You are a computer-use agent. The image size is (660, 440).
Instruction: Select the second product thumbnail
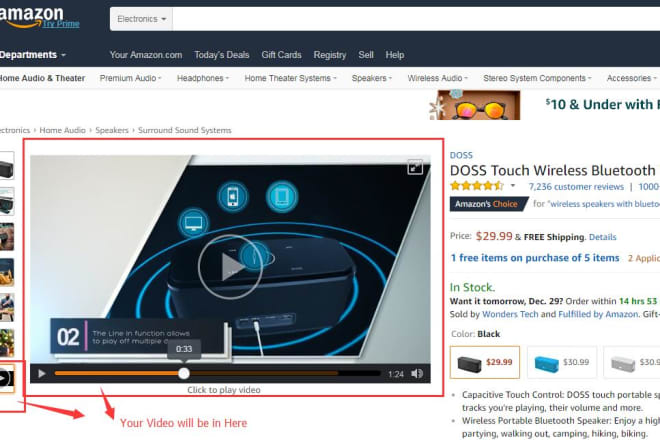tap(7, 202)
